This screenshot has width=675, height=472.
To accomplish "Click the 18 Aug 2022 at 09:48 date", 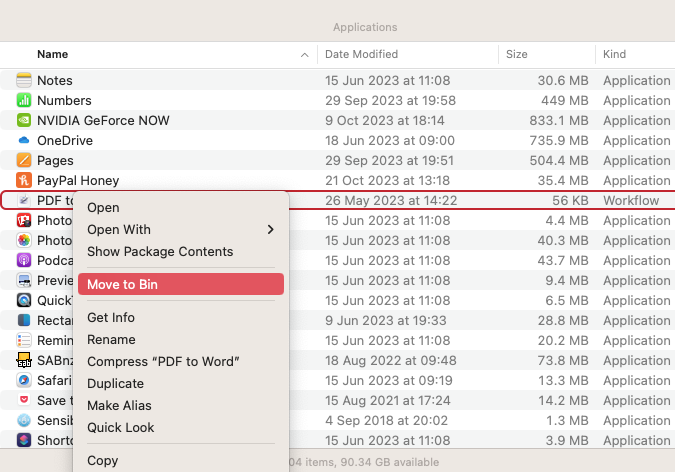I will click(x=390, y=360).
